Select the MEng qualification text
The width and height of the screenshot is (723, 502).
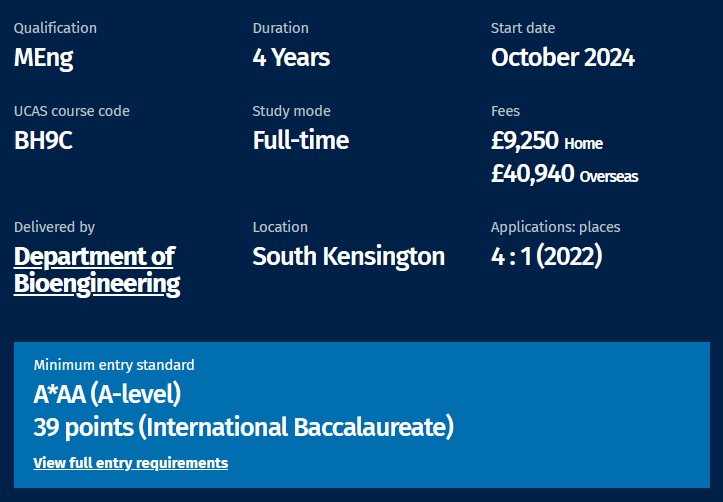tap(43, 59)
